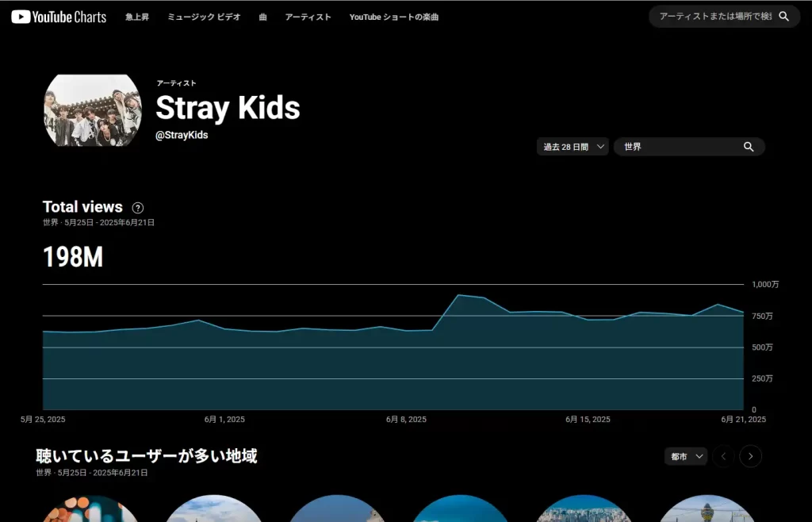Open YouTube ショートの楽曲 tab
This screenshot has width=812, height=522.
pos(393,17)
